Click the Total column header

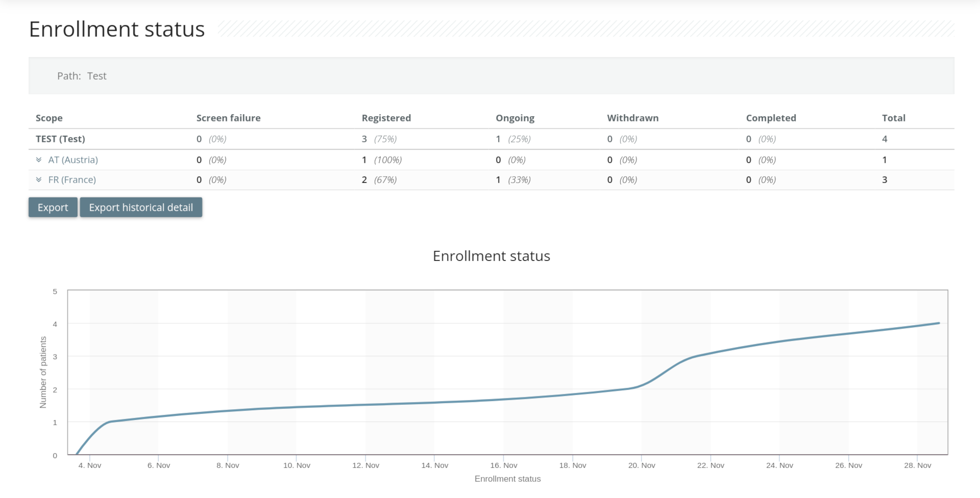(893, 118)
